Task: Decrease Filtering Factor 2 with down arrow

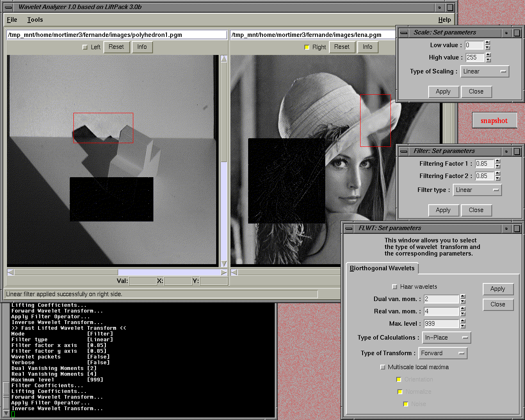Action: pyautogui.click(x=498, y=178)
